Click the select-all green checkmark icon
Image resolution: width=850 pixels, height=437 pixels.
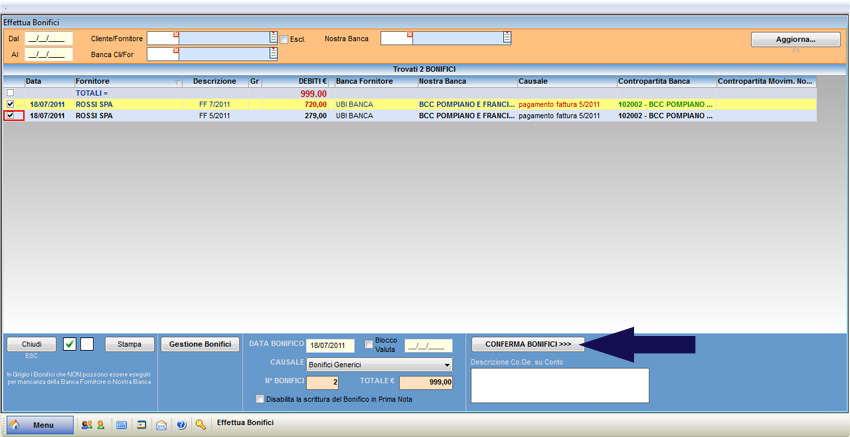point(70,344)
